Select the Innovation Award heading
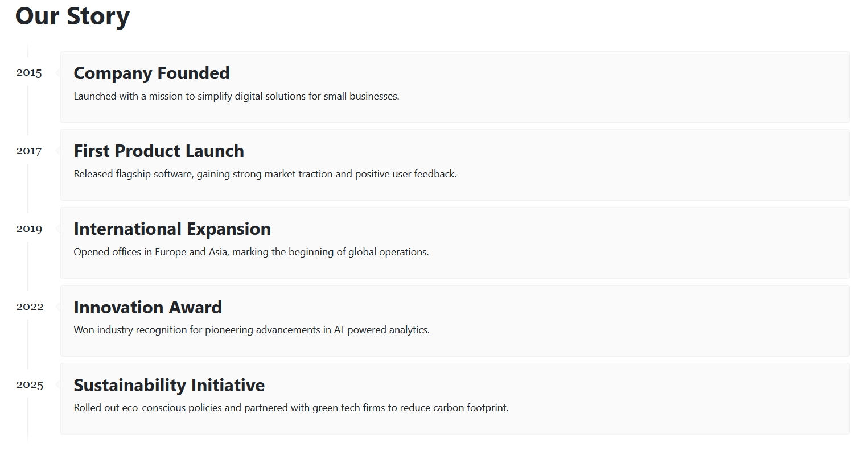The width and height of the screenshot is (868, 451). [x=147, y=307]
